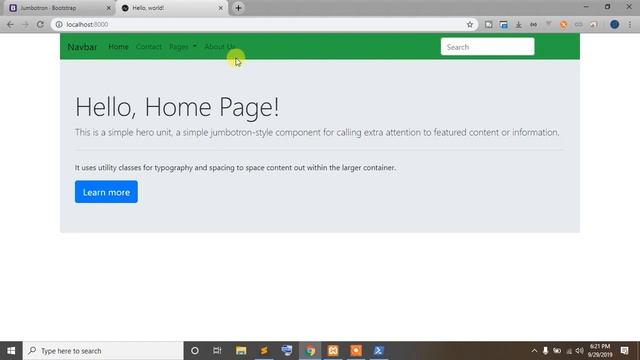Reload the localhost page
Screen dimensions: 640x360
40,24
